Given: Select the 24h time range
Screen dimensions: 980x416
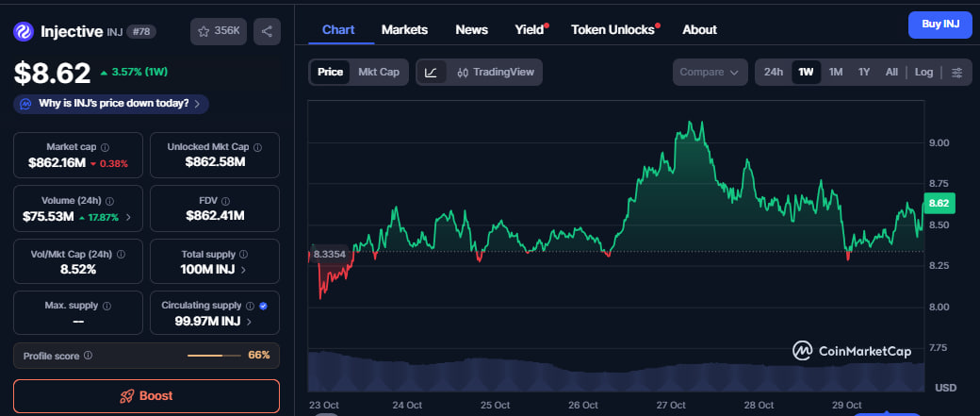Looking at the screenshot, I should (x=774, y=73).
